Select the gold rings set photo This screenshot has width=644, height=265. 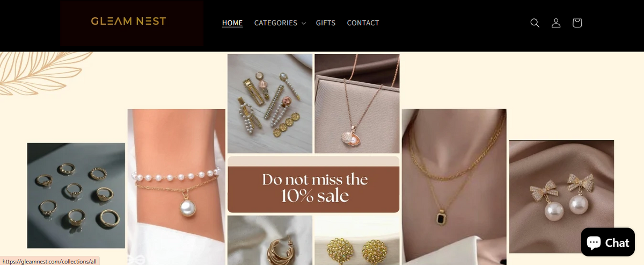pos(76,196)
